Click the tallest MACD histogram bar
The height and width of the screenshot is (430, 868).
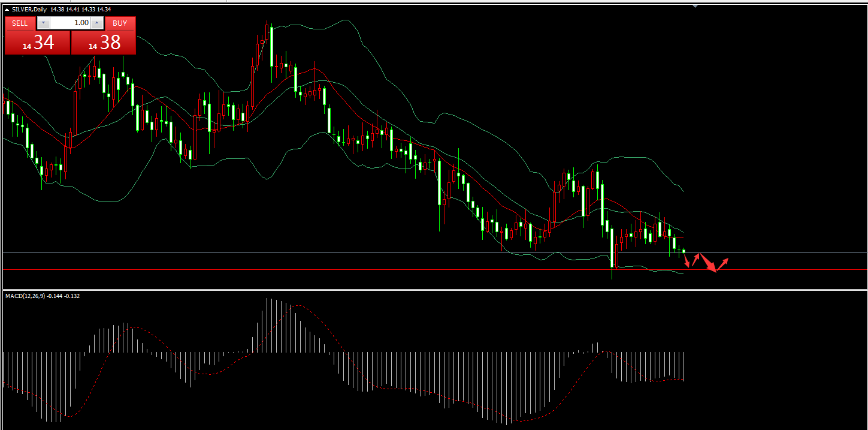(267, 325)
